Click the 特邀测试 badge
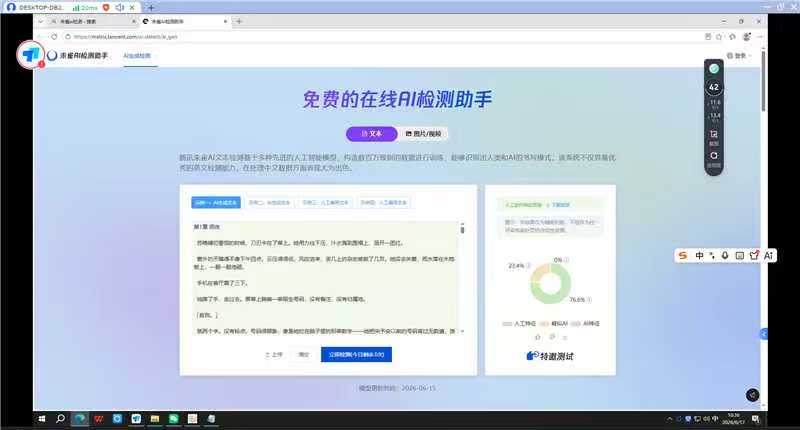 pos(550,356)
